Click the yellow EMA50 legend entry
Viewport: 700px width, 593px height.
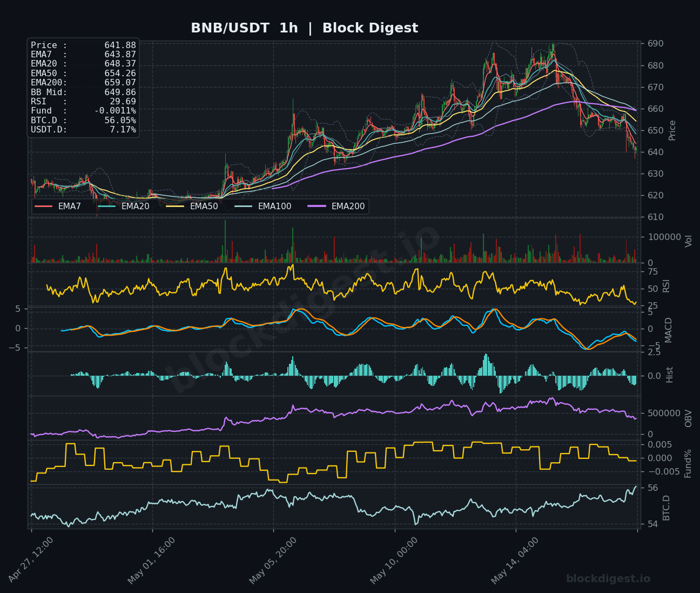[x=192, y=206]
